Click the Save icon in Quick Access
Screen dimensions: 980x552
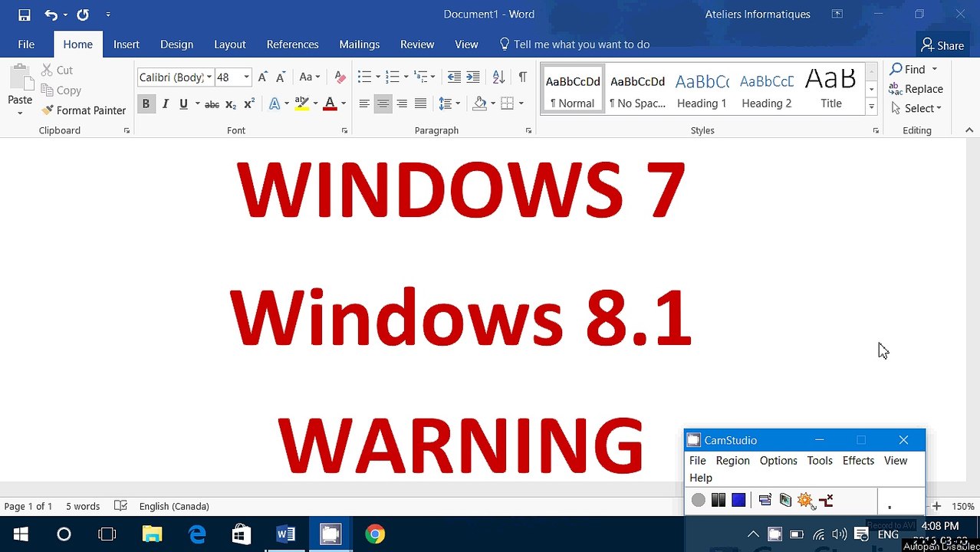24,15
